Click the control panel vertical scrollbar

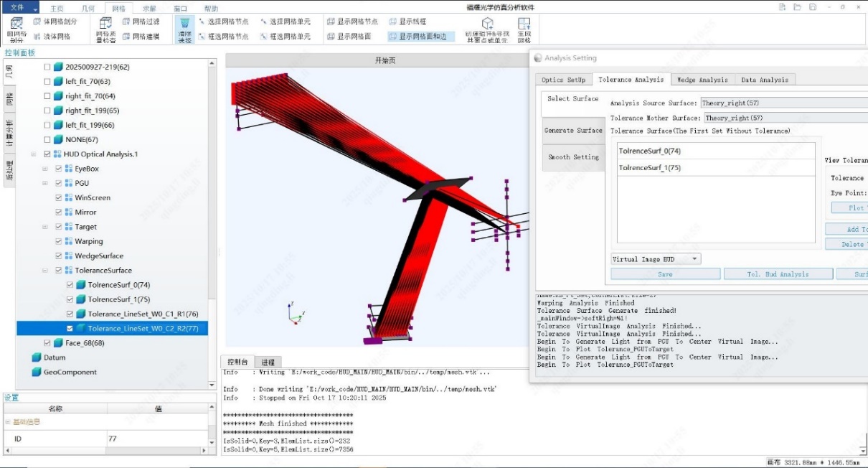click(x=212, y=179)
